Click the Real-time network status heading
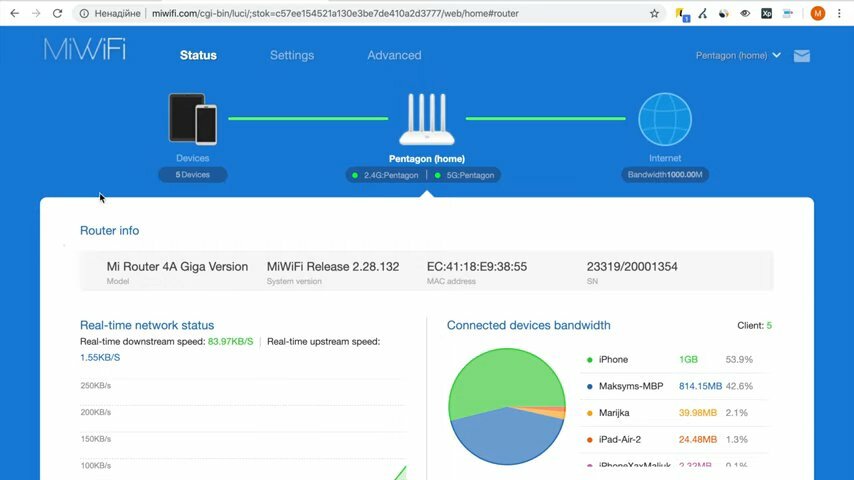 pyautogui.click(x=147, y=325)
